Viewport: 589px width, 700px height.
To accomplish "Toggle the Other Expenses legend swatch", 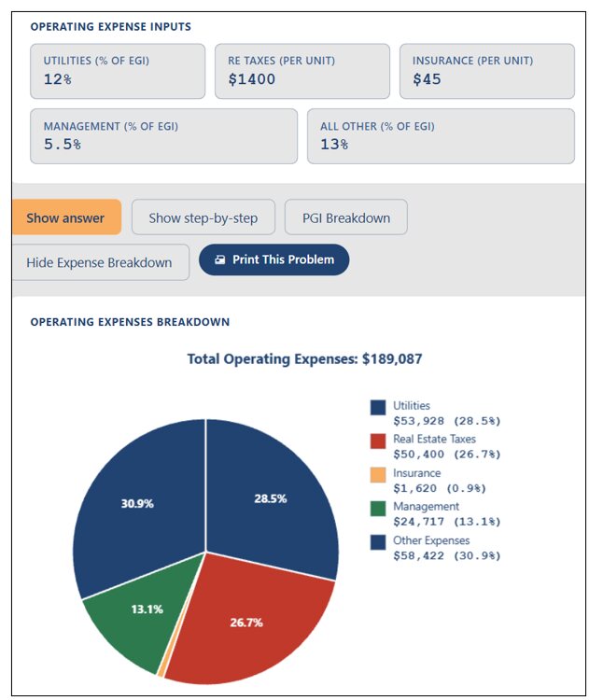I will 378,542.
